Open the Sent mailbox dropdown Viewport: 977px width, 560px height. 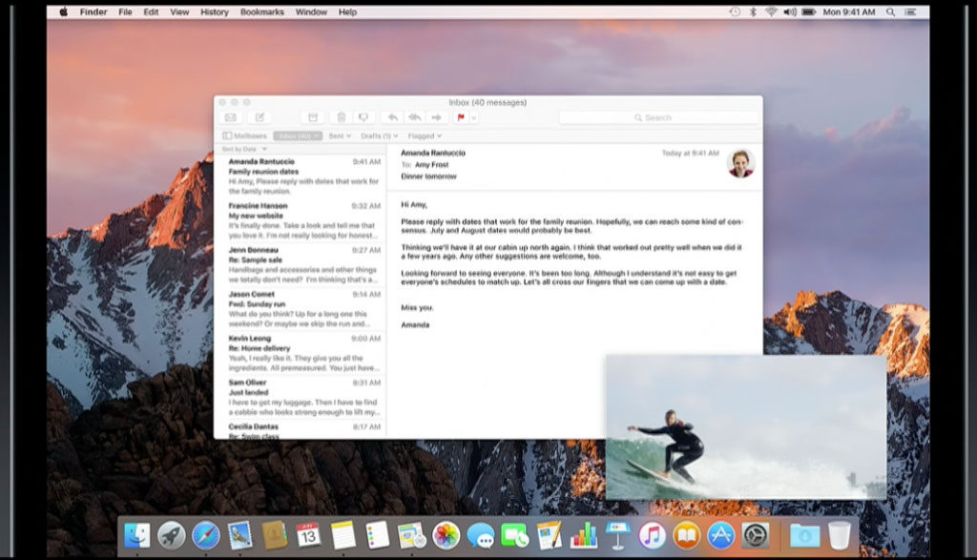(x=341, y=135)
